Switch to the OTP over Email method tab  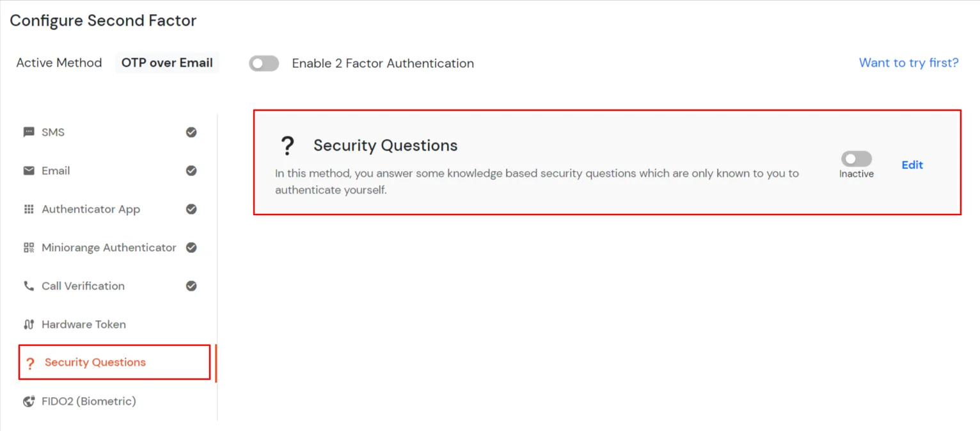167,62
